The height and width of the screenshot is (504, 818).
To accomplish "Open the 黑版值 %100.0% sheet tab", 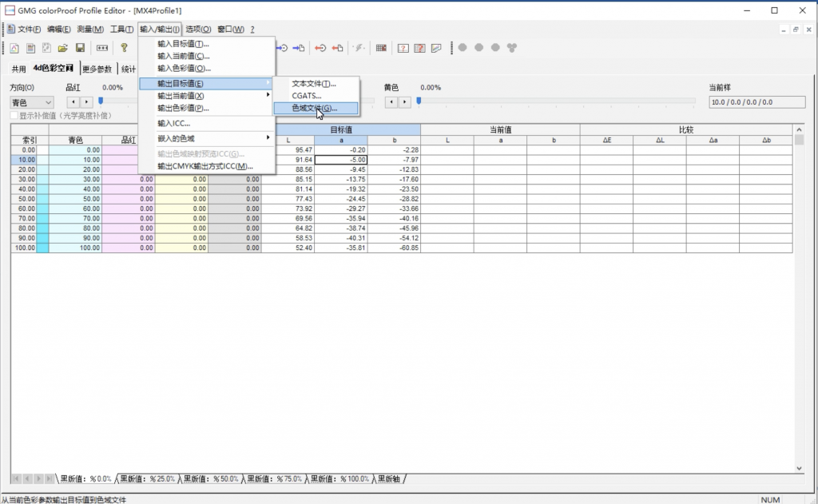I will click(x=340, y=479).
